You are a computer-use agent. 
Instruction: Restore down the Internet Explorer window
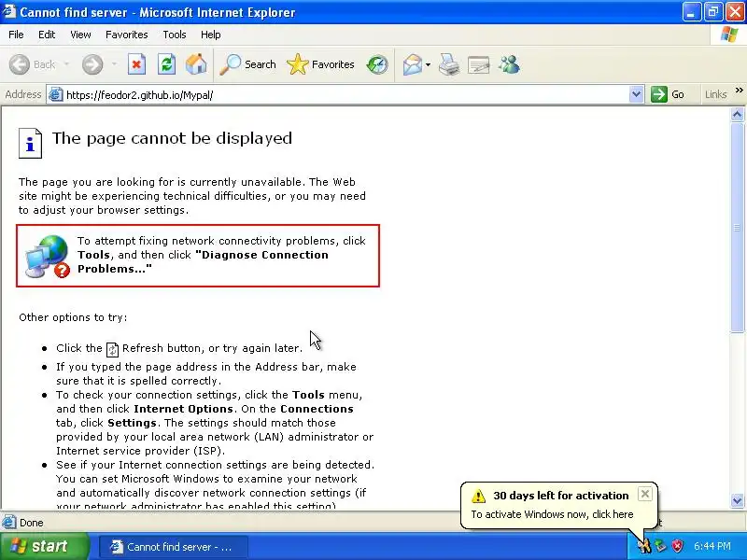point(712,12)
